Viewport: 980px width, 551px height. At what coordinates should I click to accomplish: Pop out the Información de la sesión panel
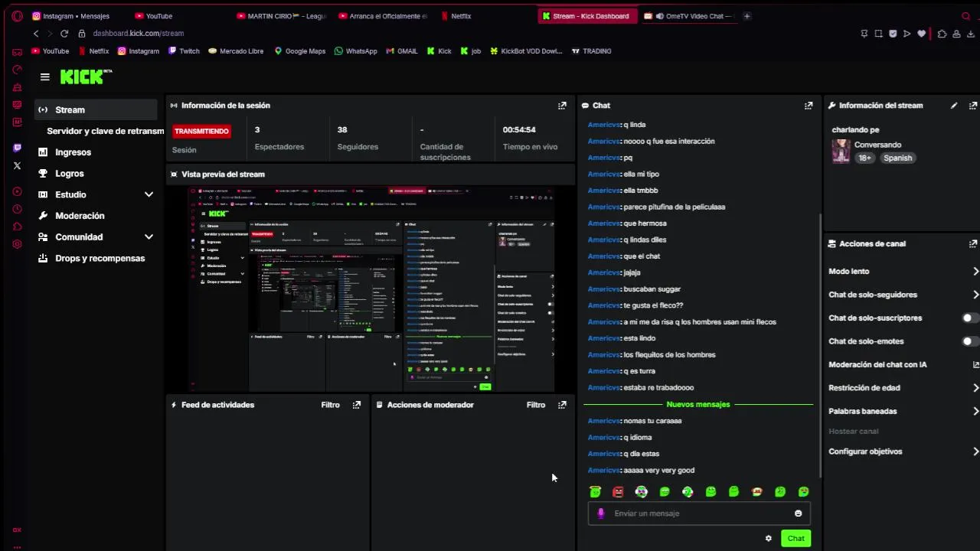point(562,106)
